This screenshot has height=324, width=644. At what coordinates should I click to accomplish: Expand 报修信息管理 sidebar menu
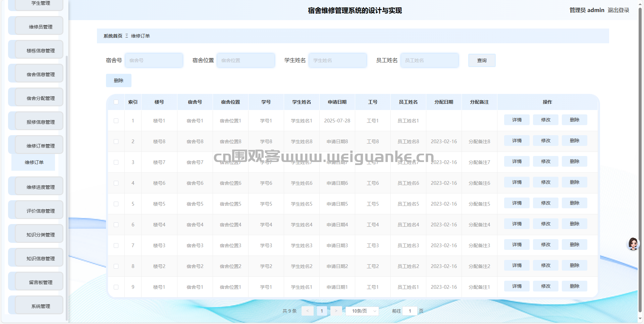click(36, 121)
